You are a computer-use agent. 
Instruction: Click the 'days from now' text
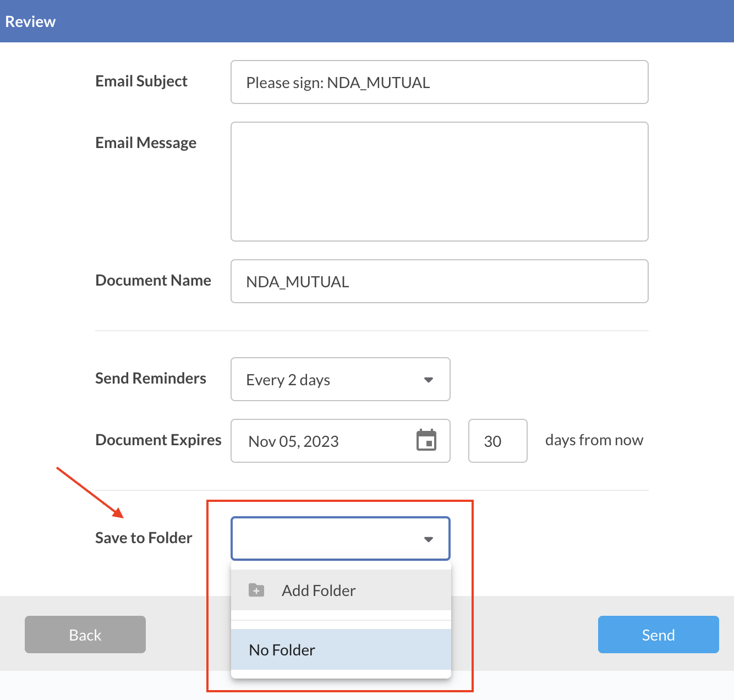pos(594,440)
